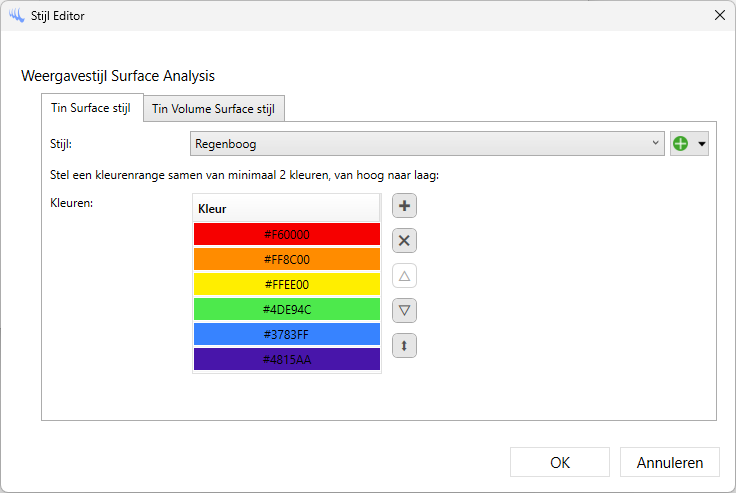Image resolution: width=736 pixels, height=493 pixels.
Task: Expand the arrow next to the green plus
Action: click(x=702, y=144)
